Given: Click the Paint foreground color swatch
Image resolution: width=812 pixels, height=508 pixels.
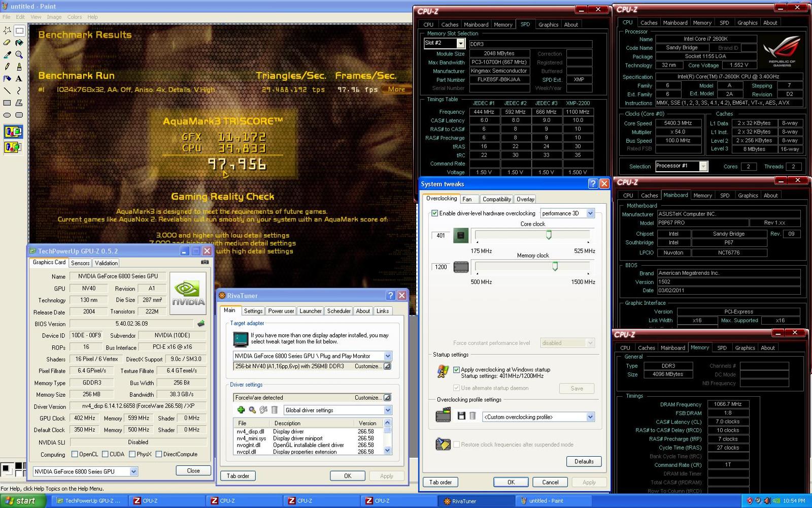Looking at the screenshot, I should tap(6, 468).
